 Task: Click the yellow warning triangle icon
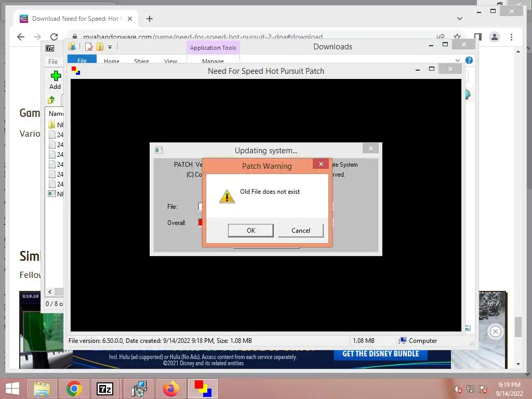coord(227,196)
